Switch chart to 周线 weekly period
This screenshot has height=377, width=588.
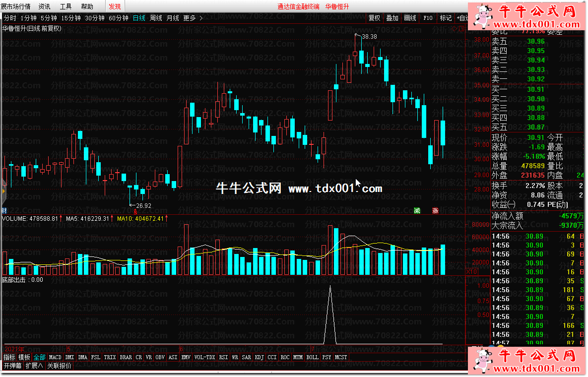click(x=156, y=18)
